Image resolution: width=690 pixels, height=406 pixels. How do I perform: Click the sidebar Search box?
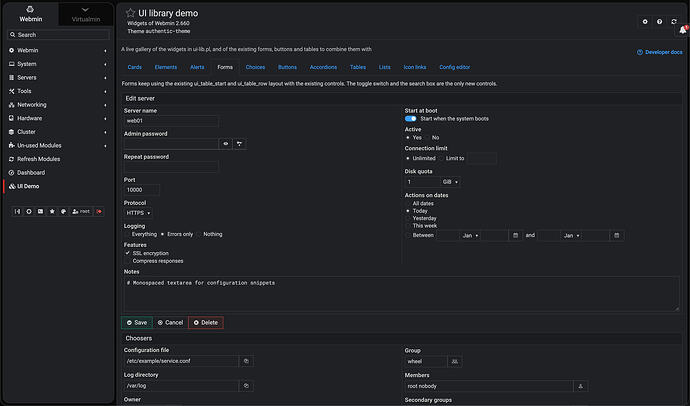59,35
